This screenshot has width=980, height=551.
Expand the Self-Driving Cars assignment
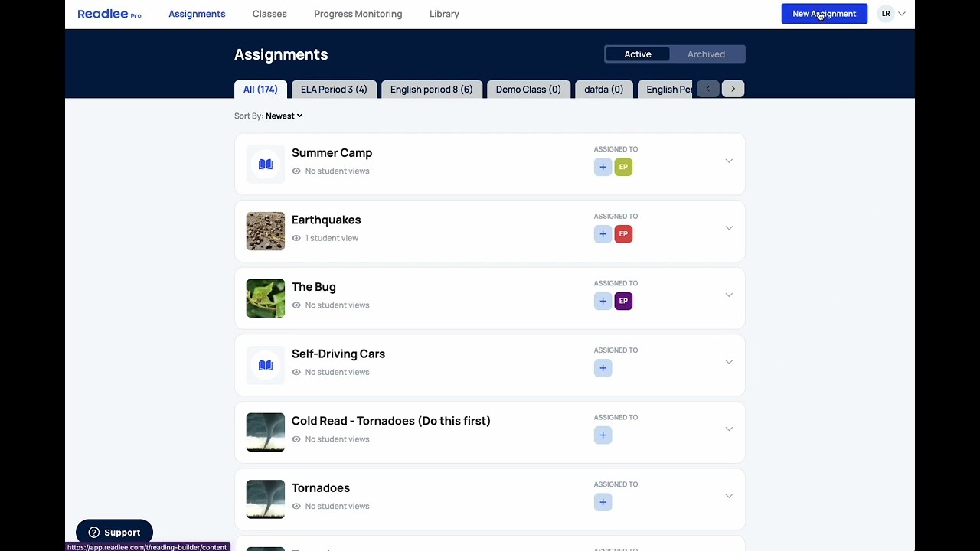click(729, 362)
